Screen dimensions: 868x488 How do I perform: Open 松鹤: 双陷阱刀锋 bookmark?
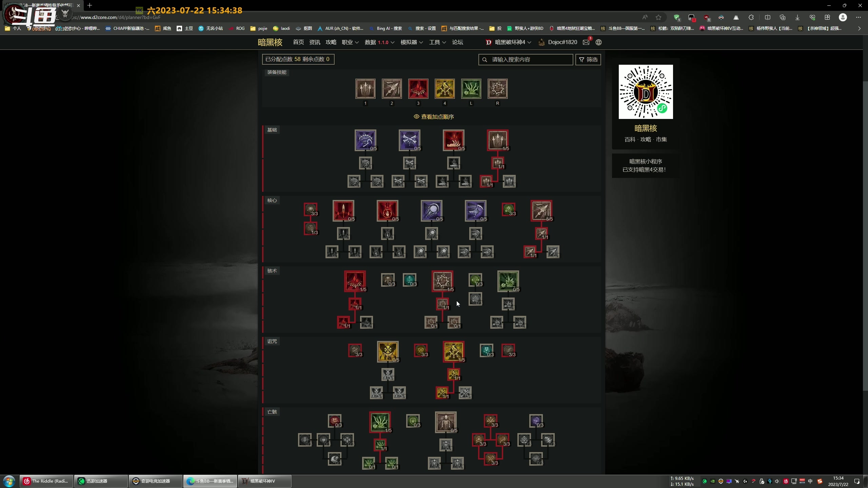coord(672,28)
